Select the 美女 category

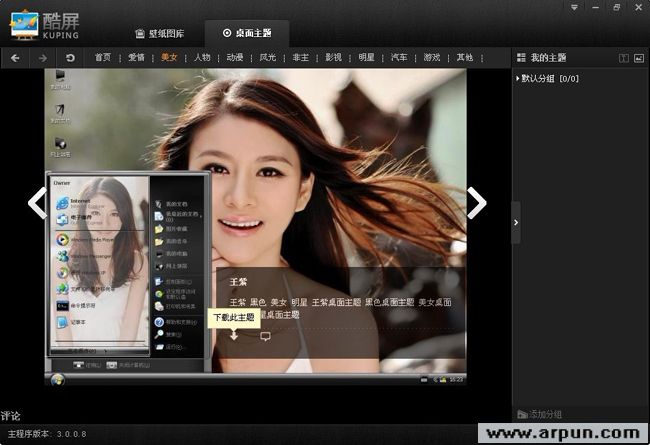(169, 58)
